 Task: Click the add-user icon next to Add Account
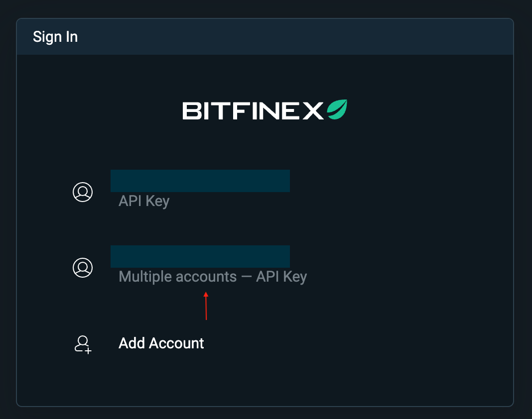[83, 345]
